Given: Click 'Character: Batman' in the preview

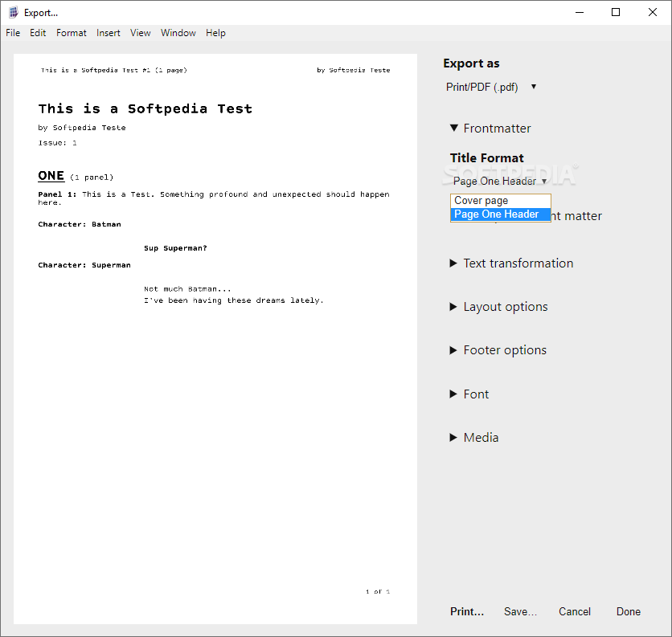Looking at the screenshot, I should coord(80,224).
